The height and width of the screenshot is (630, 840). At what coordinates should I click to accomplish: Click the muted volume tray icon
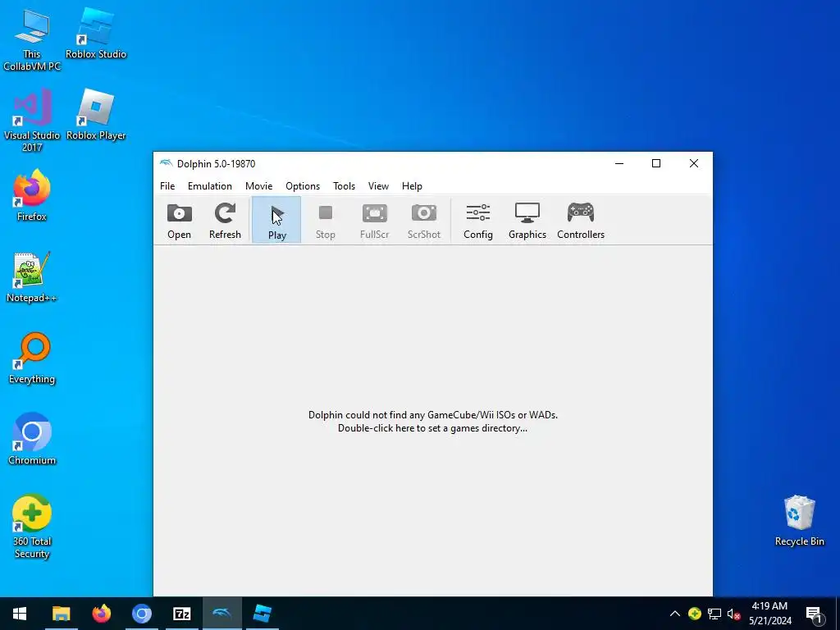[733, 614]
